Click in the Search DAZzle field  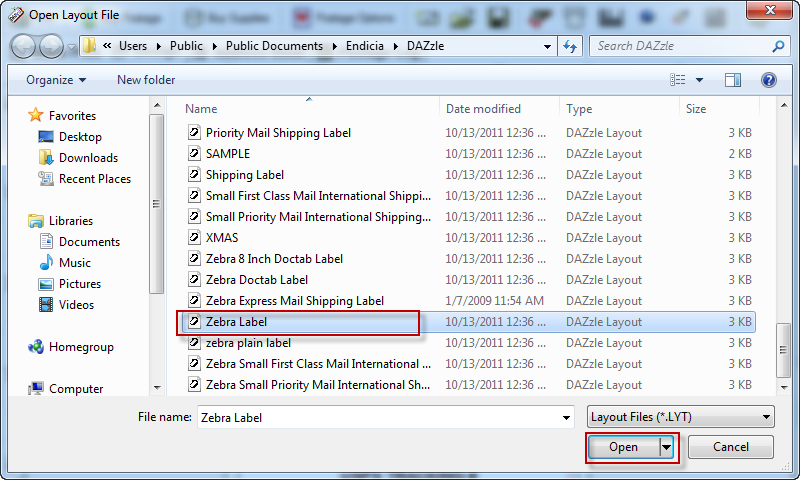click(x=682, y=46)
